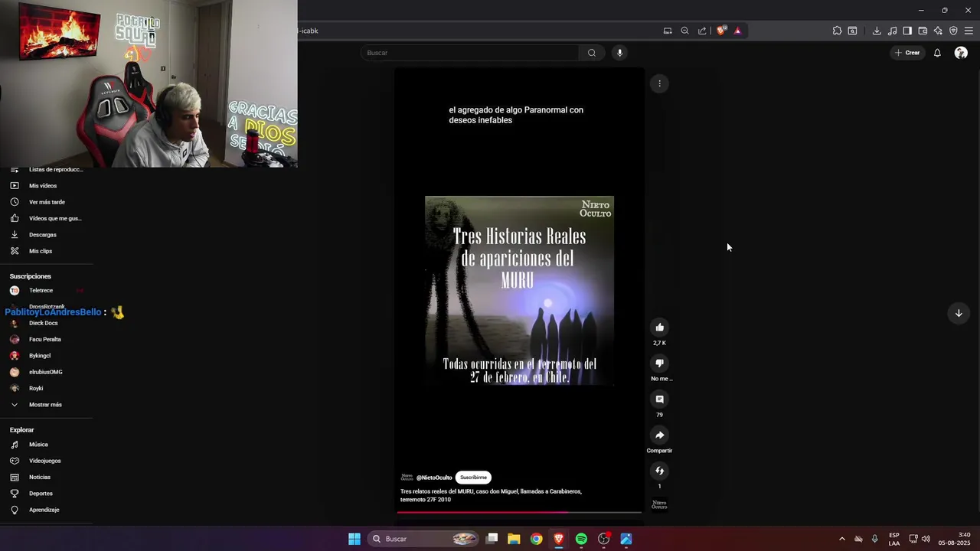
Task: Dislike the Short (No me... button)
Action: coord(659,364)
